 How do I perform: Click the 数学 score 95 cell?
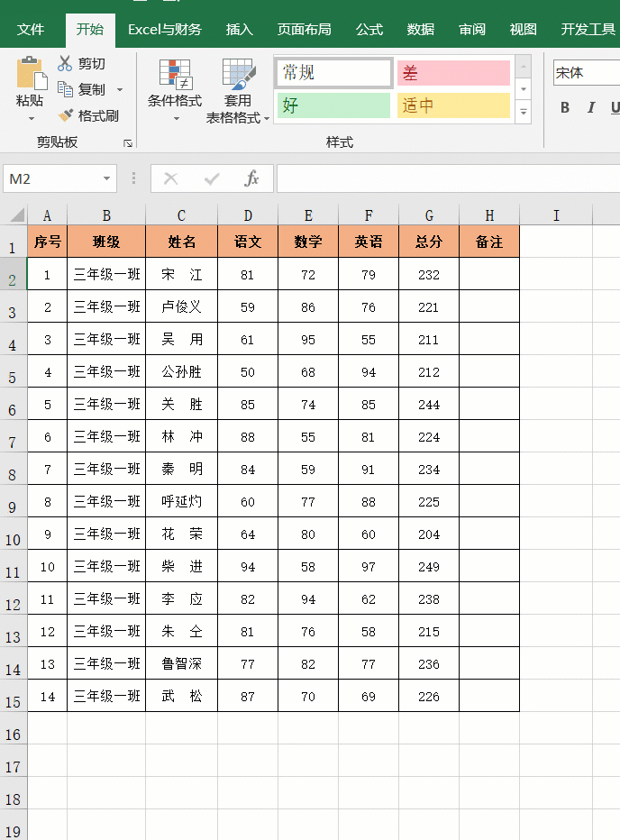coord(308,339)
